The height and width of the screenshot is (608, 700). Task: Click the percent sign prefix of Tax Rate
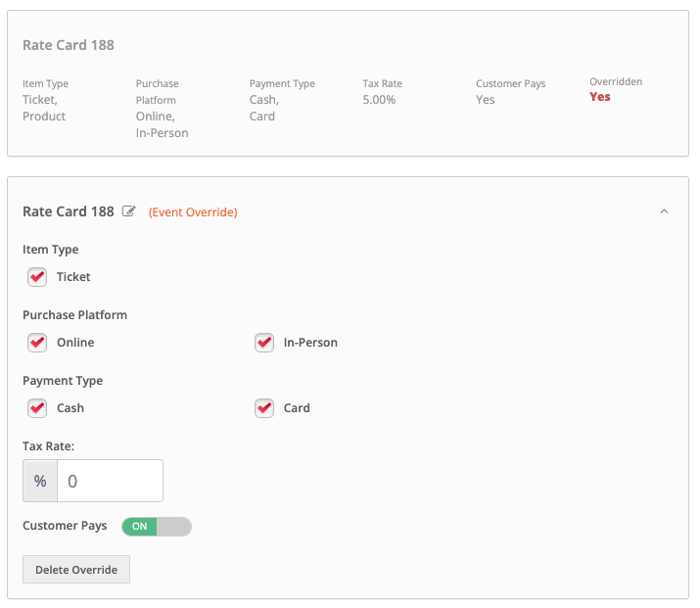pos(40,481)
